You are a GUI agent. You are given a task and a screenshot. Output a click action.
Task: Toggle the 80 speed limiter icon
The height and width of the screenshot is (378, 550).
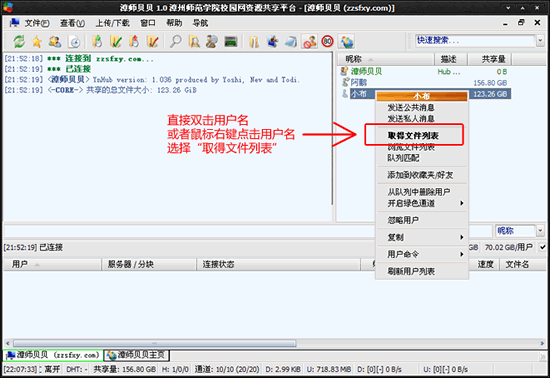coord(327,41)
